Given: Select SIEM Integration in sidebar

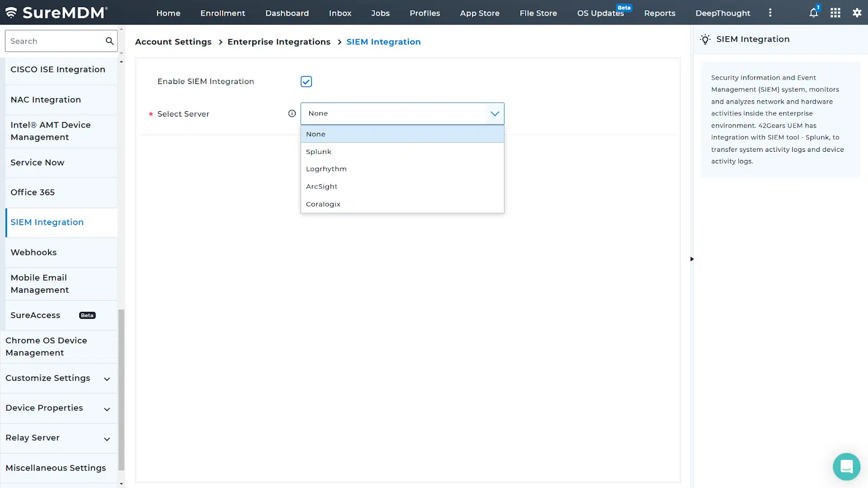Looking at the screenshot, I should click(x=61, y=222).
